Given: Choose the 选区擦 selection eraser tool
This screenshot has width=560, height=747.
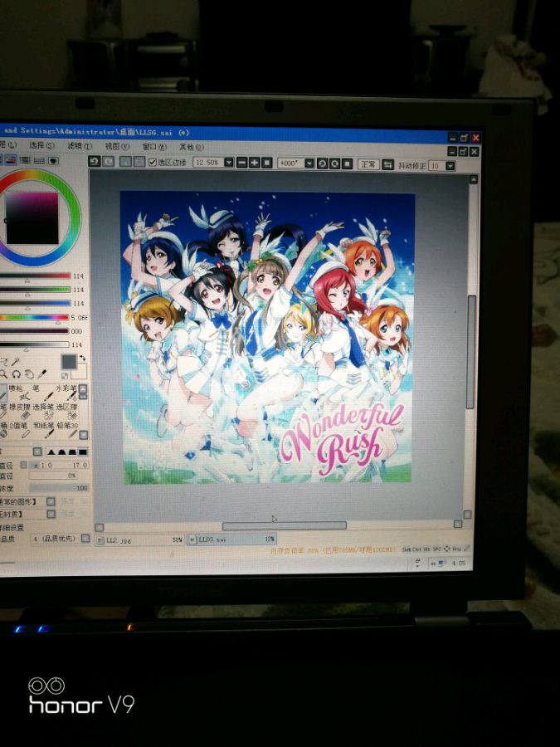Looking at the screenshot, I should tap(67, 412).
